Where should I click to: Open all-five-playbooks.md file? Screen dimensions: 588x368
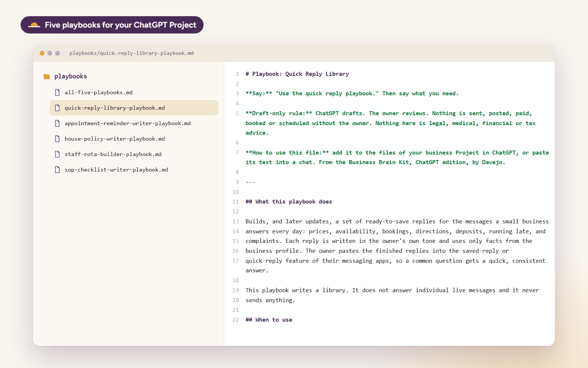134,92
